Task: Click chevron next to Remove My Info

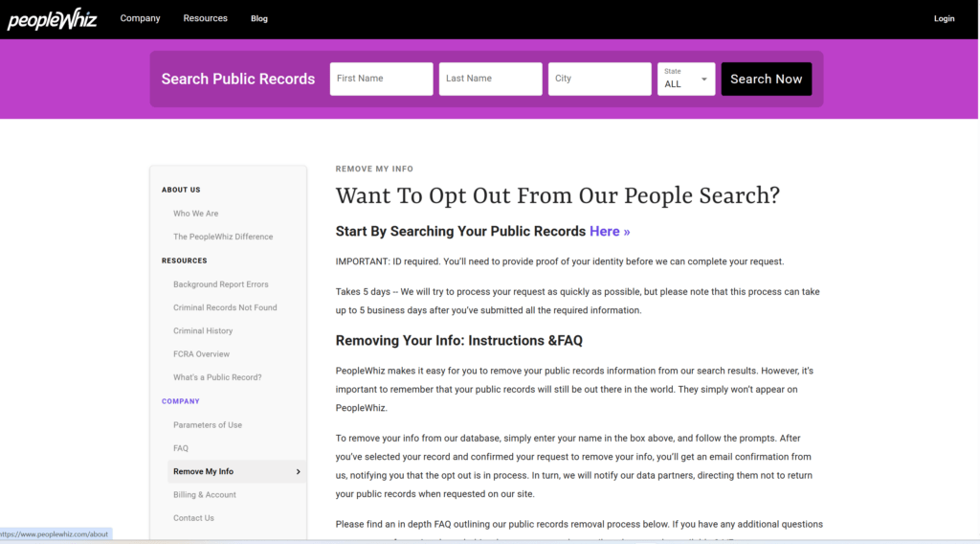Action: click(299, 471)
